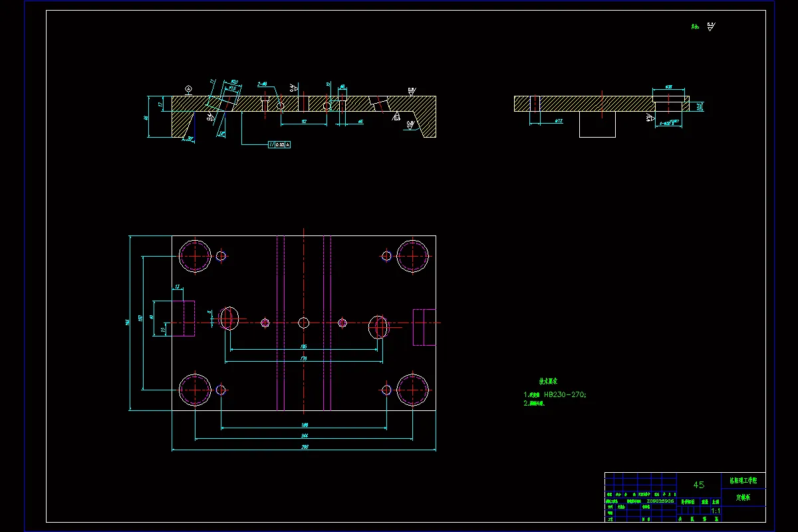Click the datum A circle symbol

pyautogui.click(x=188, y=88)
